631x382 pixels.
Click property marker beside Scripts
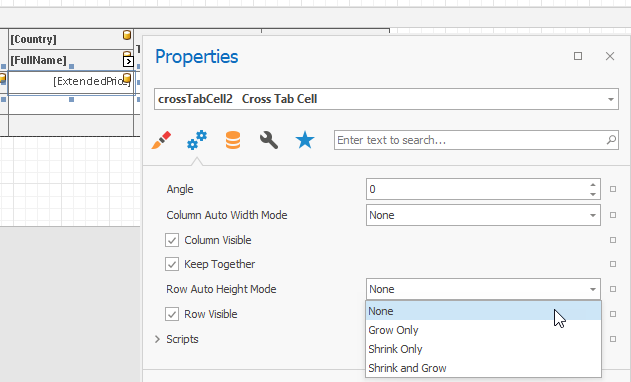pos(613,339)
